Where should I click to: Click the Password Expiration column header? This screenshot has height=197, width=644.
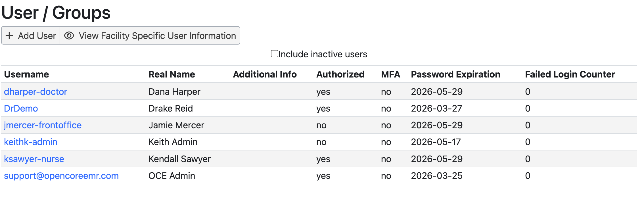click(455, 74)
